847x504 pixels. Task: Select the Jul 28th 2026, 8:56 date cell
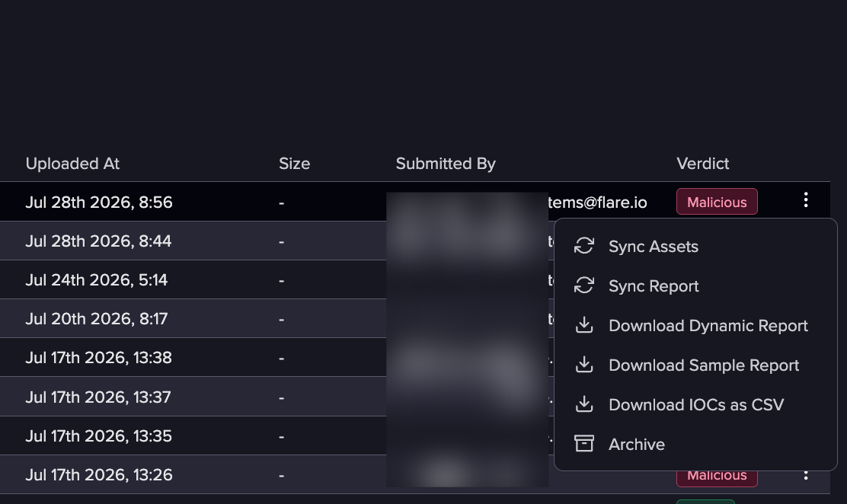[x=99, y=202]
